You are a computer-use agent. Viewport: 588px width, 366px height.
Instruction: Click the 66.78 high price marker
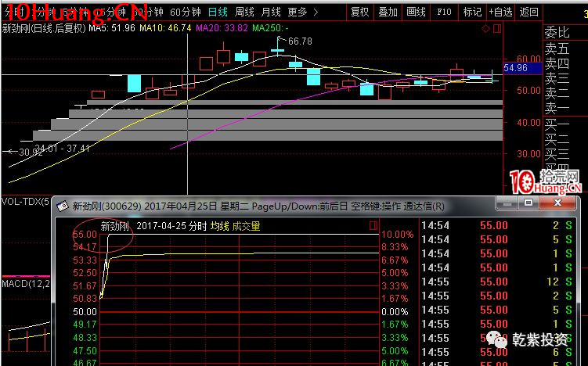(x=300, y=41)
